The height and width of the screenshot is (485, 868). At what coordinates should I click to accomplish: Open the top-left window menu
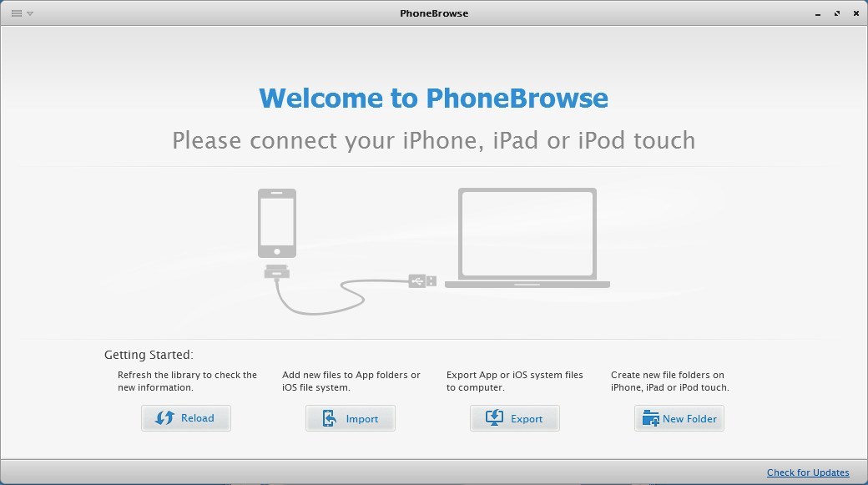18,13
